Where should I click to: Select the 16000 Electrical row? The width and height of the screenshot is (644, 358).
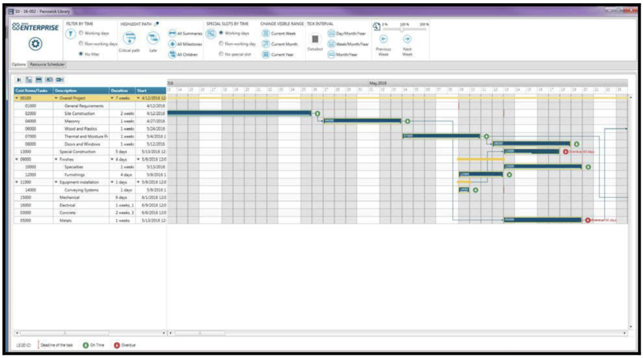[x=90, y=205]
